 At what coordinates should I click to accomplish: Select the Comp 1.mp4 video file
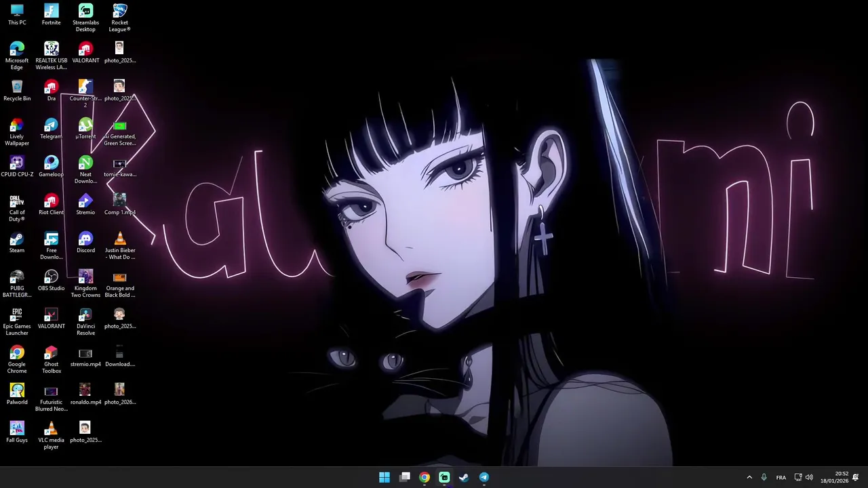tap(119, 205)
